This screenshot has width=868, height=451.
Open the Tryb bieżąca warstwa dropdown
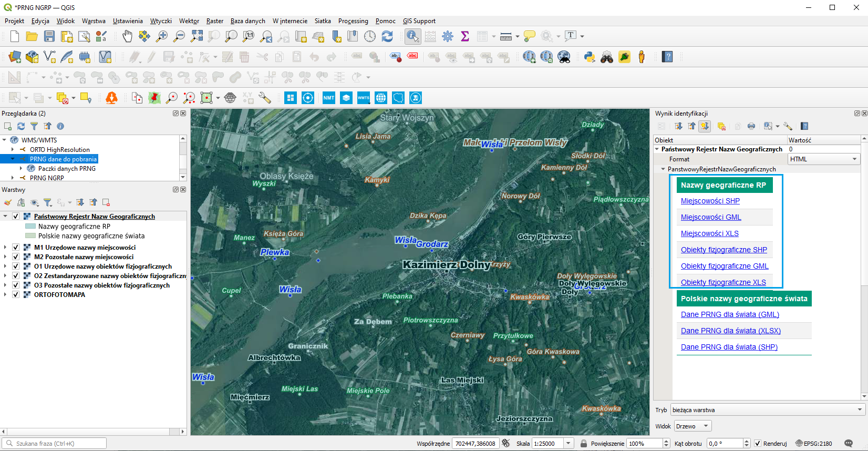tap(767, 410)
